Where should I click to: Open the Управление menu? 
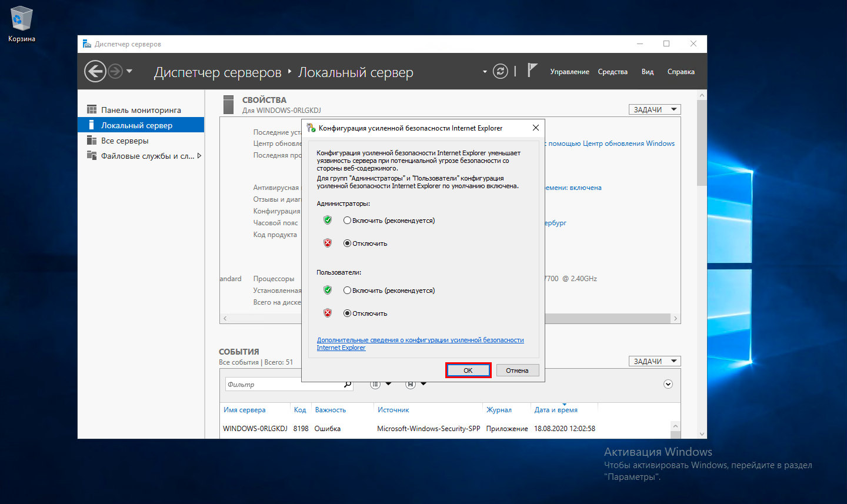[569, 72]
